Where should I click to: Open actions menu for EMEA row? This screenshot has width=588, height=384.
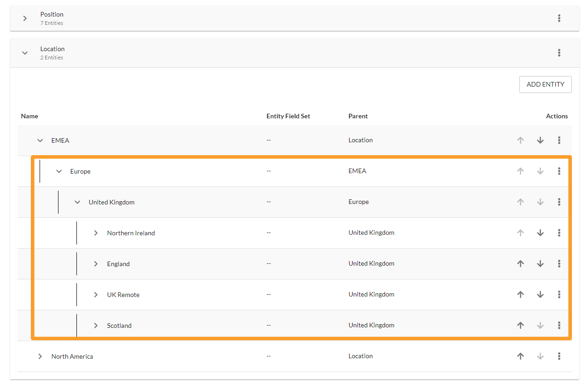click(559, 140)
